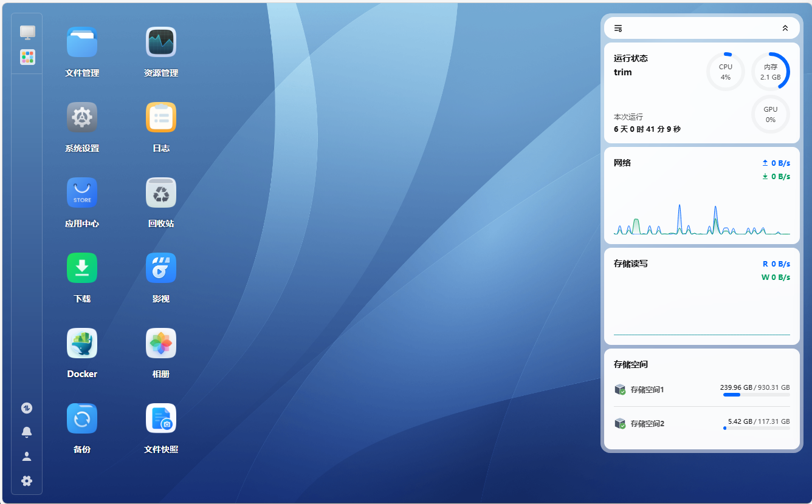Open the Docker app

click(x=82, y=343)
